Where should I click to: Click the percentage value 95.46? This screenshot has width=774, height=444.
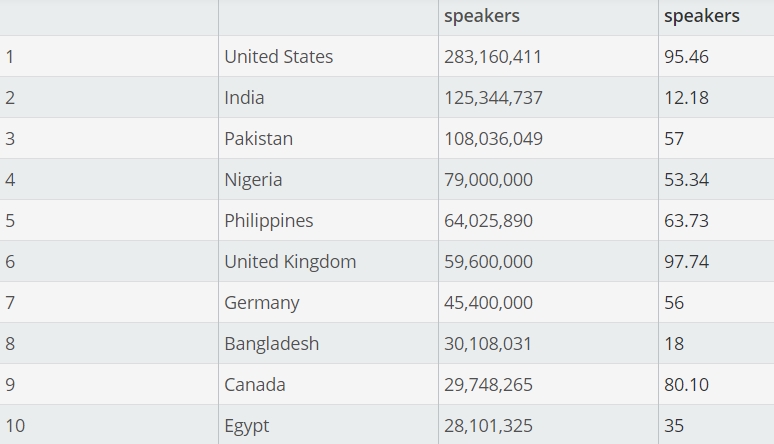tap(686, 57)
